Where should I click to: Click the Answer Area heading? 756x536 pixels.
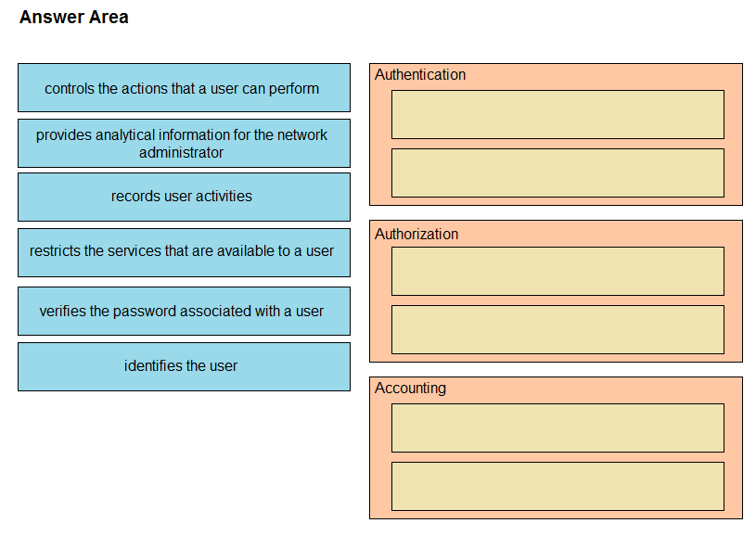click(74, 18)
